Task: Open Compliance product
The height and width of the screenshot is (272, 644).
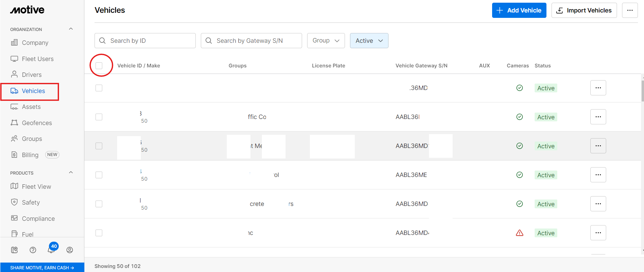Action: (38, 218)
